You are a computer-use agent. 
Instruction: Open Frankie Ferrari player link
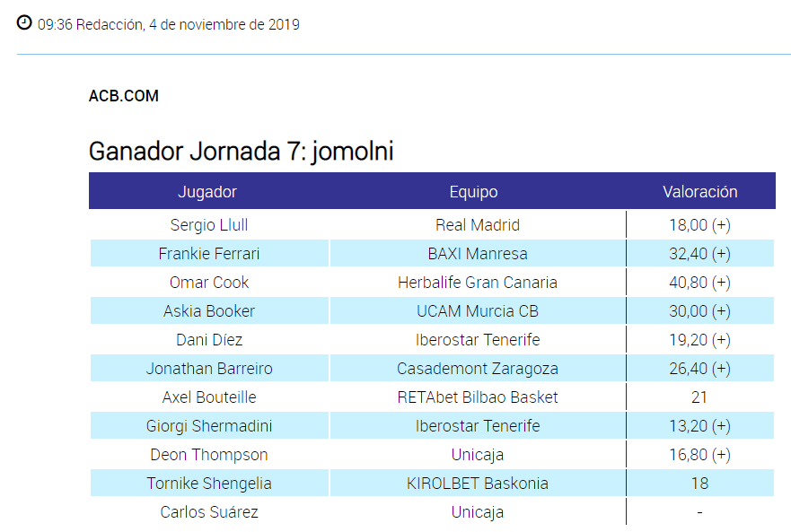pyautogui.click(x=208, y=254)
